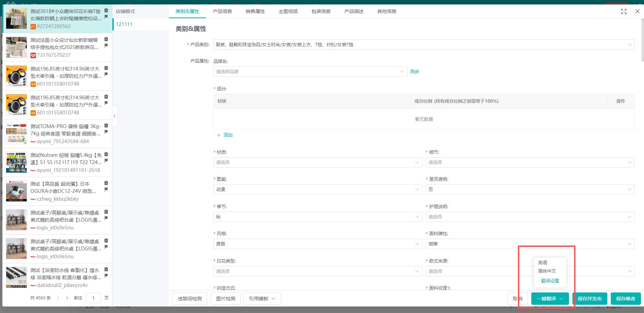
Task: Click flag icon on Nutram 紐頓 product
Action: 106,161
